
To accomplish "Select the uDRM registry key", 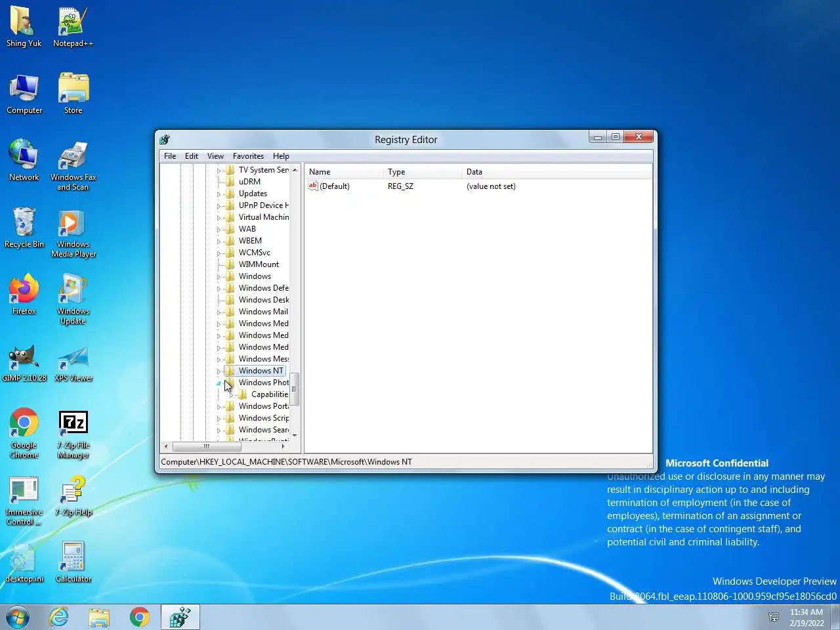I will pos(249,182).
